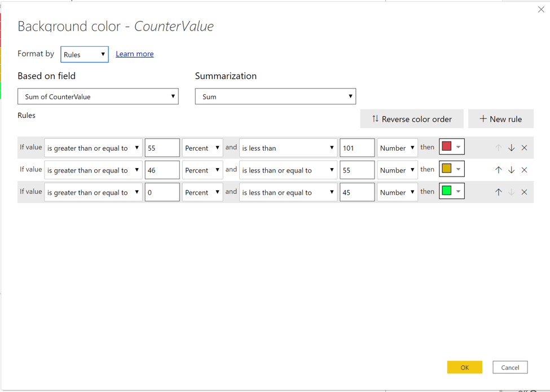Confirm with the yellow OK button
This screenshot has width=550, height=392.
tap(464, 367)
